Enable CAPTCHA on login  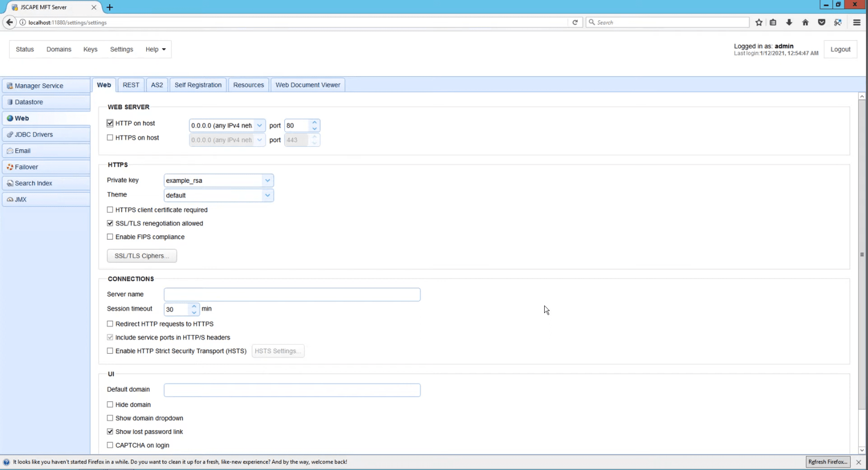(x=110, y=445)
